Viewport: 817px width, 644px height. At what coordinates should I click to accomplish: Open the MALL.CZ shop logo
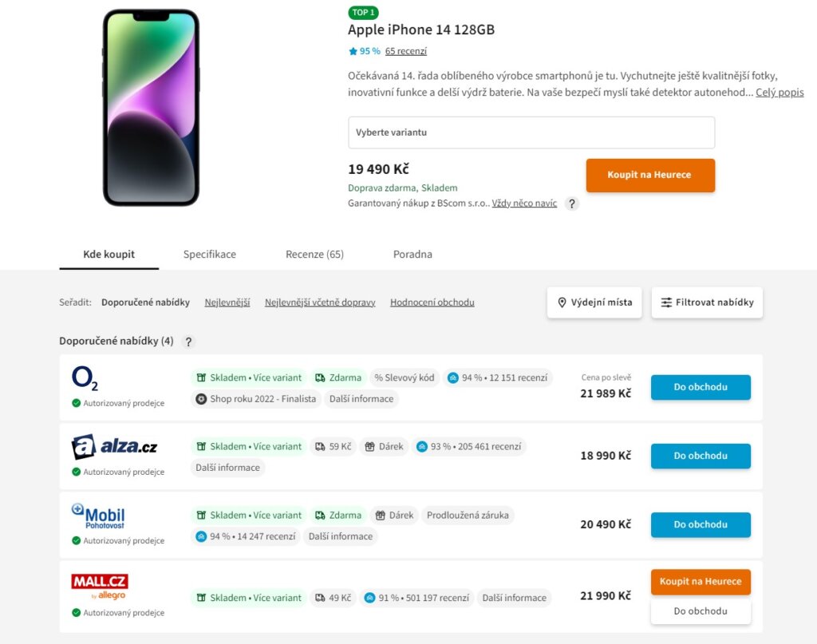click(x=100, y=587)
